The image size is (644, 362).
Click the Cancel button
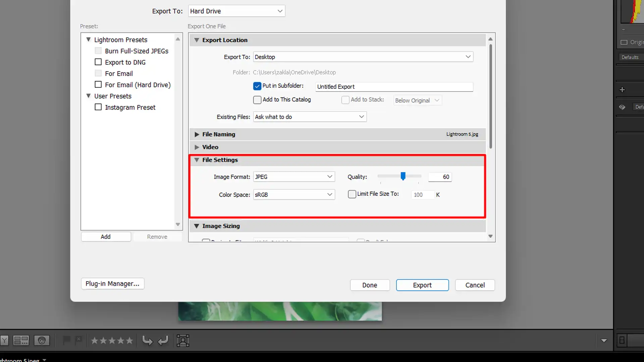coord(475,285)
